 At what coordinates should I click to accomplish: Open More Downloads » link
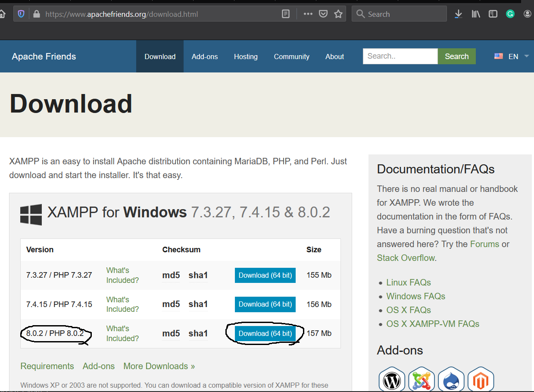click(x=159, y=366)
